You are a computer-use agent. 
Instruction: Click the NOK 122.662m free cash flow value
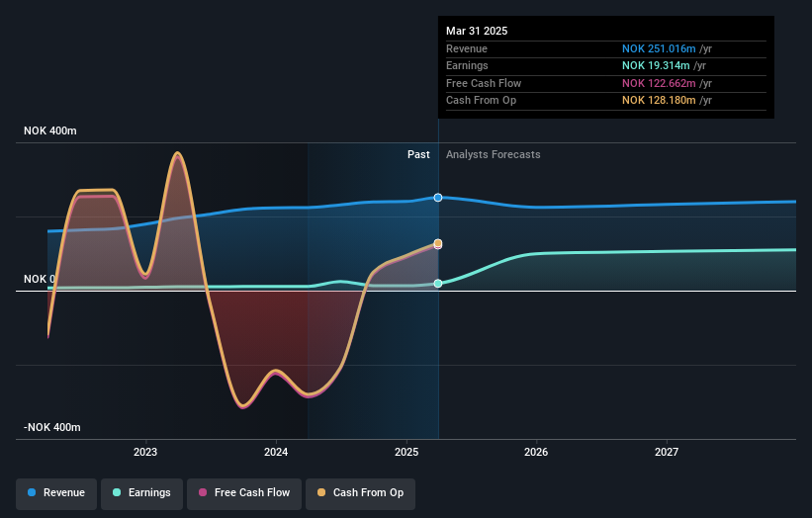click(x=659, y=83)
